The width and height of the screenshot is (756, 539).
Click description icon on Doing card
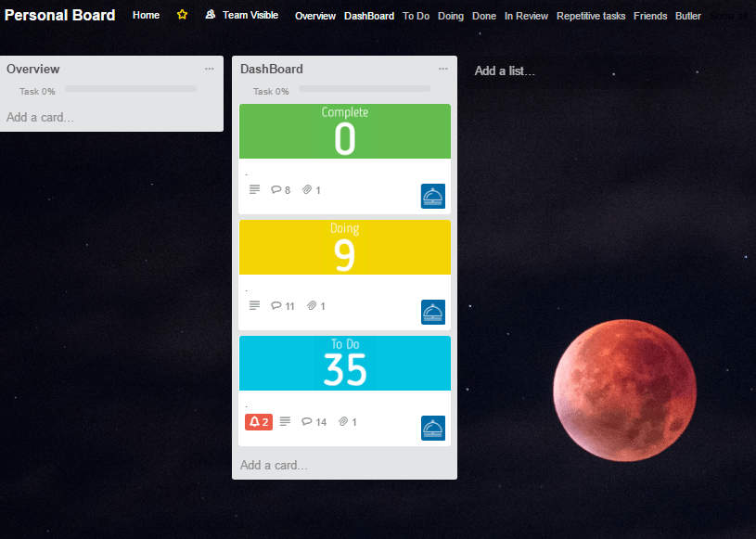tap(254, 305)
